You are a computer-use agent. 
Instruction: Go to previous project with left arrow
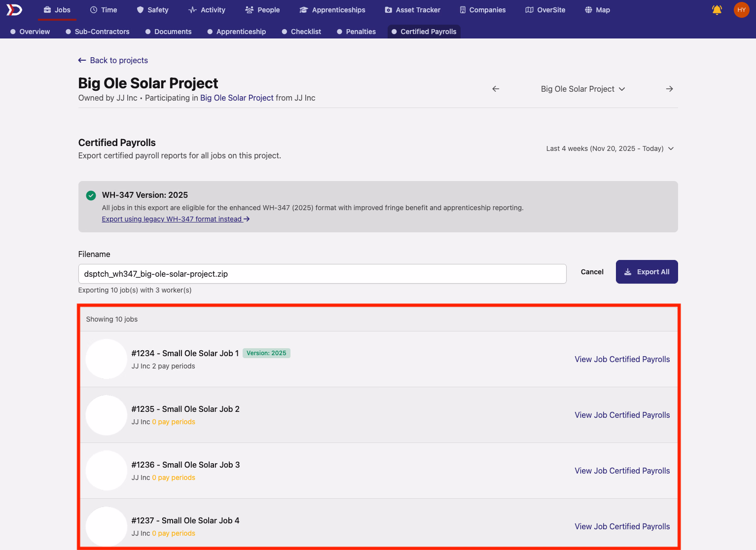[496, 89]
